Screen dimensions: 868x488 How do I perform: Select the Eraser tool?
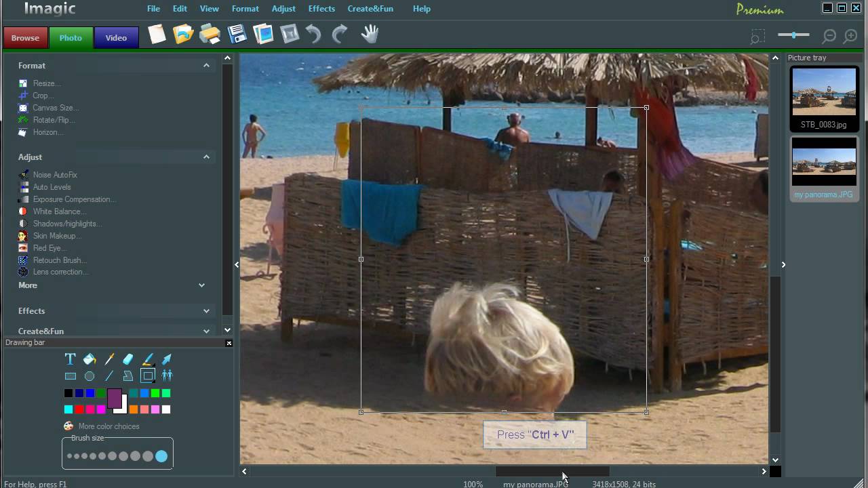tap(128, 359)
